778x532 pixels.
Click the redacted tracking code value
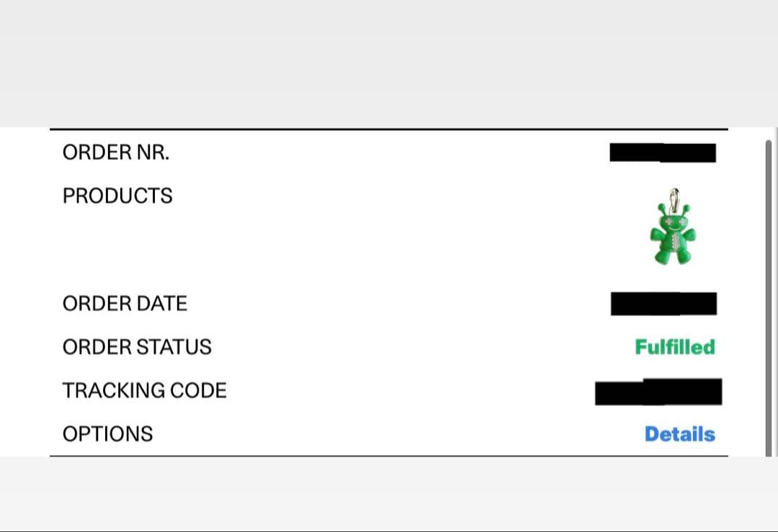click(x=658, y=391)
